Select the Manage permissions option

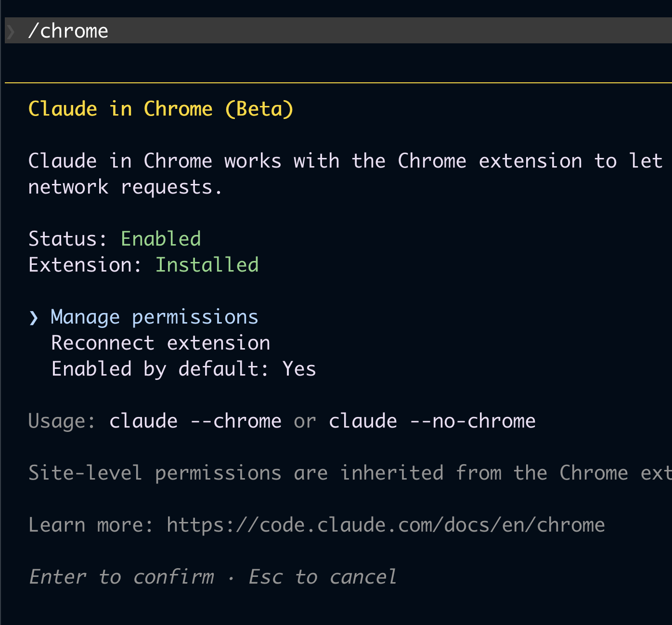click(155, 317)
